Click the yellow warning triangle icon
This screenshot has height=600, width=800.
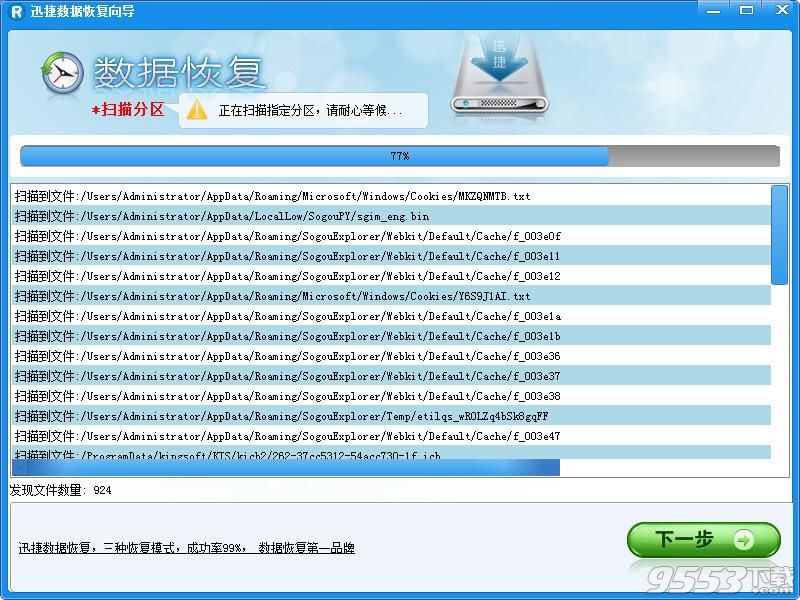(197, 110)
